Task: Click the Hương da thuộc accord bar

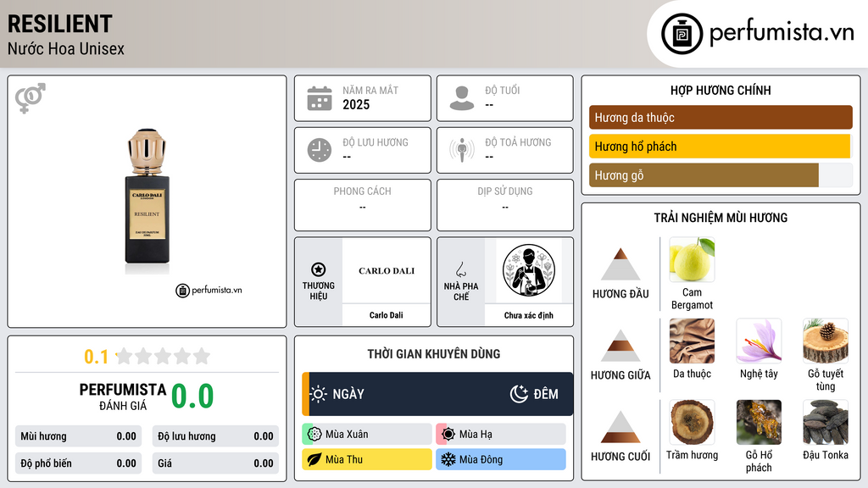Action: coord(721,117)
